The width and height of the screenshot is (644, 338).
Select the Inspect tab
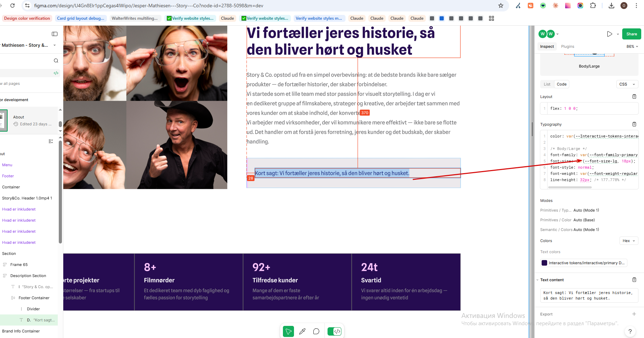click(x=547, y=46)
